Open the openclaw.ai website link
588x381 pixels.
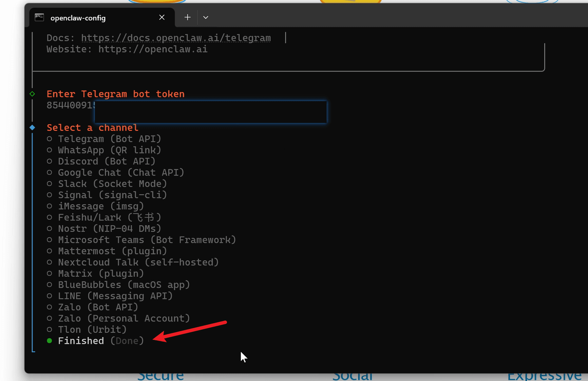[x=153, y=49]
